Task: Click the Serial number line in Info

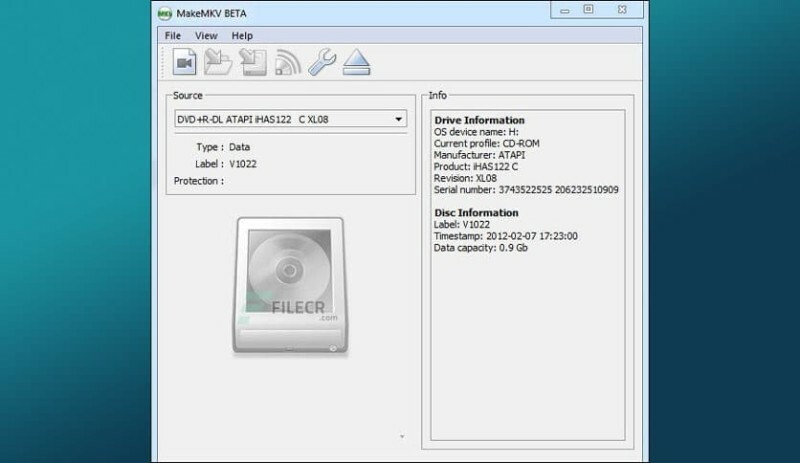Action: [526, 190]
